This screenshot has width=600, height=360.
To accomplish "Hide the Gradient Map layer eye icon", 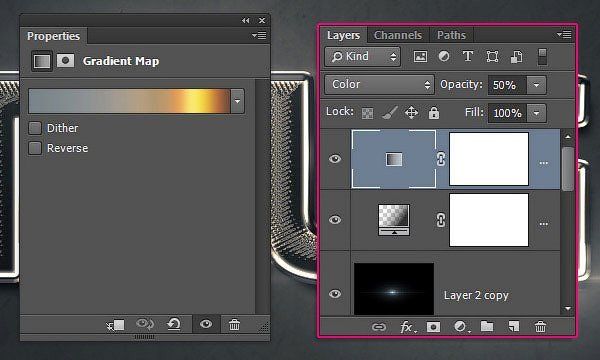I will point(335,159).
